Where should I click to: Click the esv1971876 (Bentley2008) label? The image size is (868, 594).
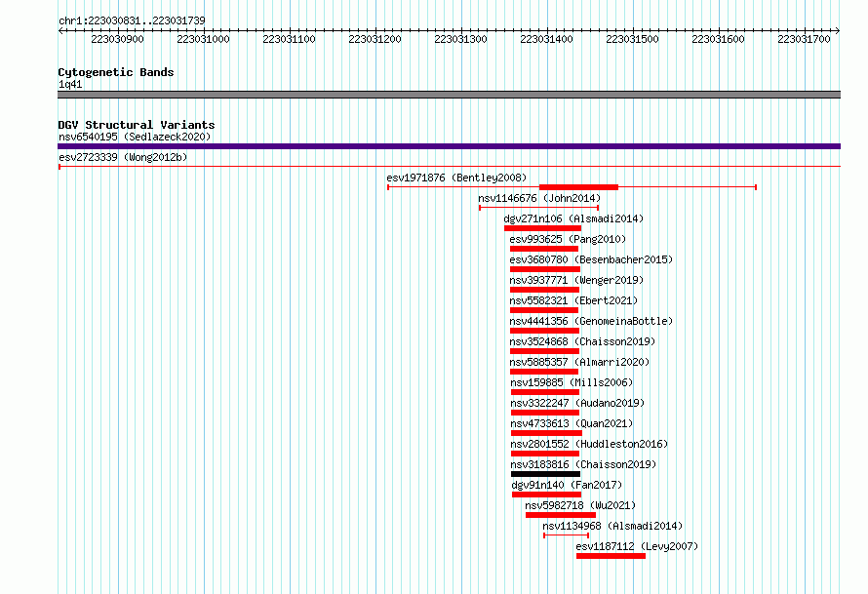(456, 178)
